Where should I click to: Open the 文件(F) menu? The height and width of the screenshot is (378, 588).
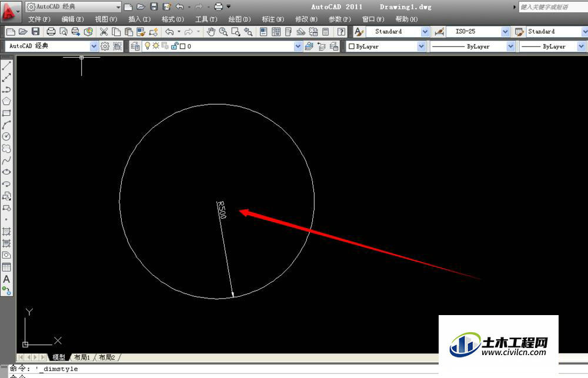coord(39,19)
